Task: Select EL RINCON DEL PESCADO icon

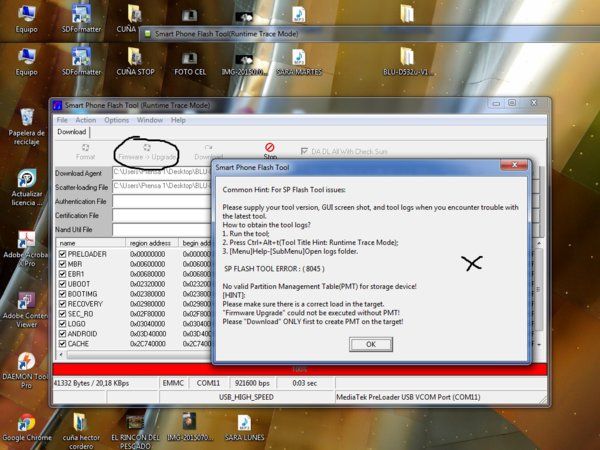Action: coord(135,431)
